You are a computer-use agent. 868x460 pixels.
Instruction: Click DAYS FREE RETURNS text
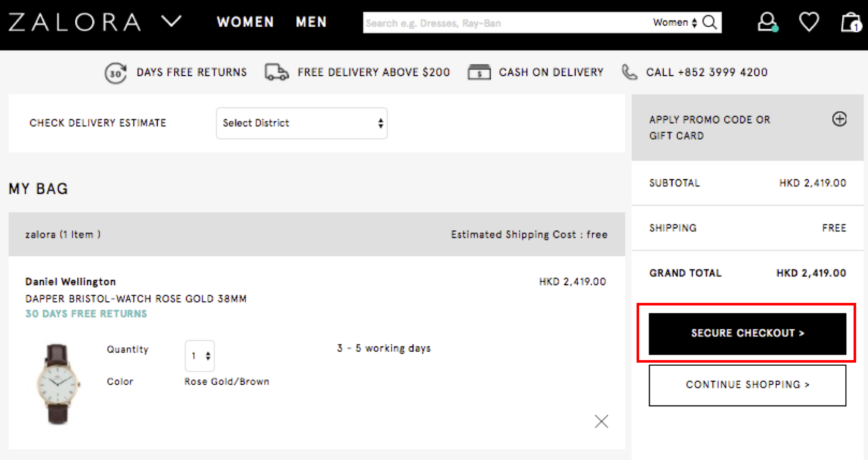(x=192, y=72)
